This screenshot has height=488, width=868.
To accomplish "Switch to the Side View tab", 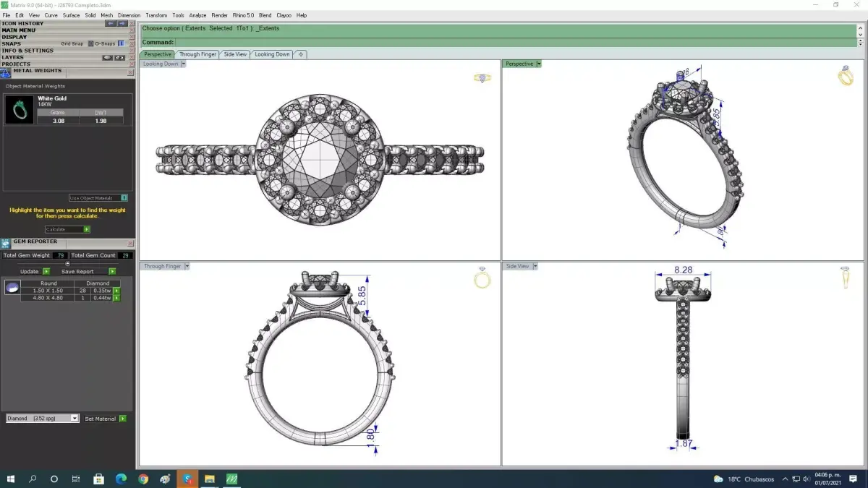I will point(235,54).
